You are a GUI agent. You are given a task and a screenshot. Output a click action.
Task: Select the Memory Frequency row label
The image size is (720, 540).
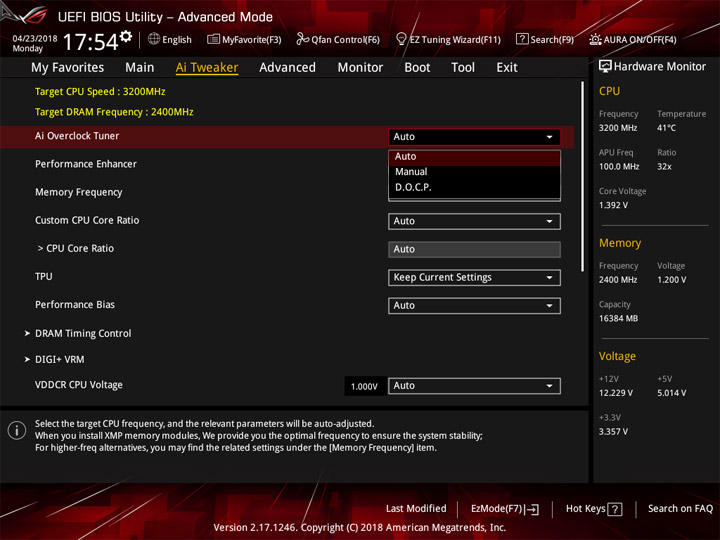79,192
